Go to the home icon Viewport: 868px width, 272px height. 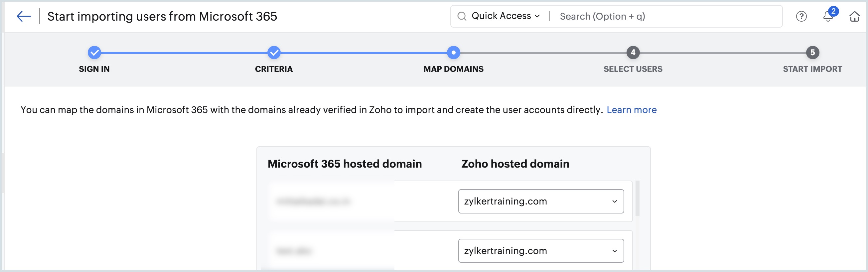click(854, 16)
